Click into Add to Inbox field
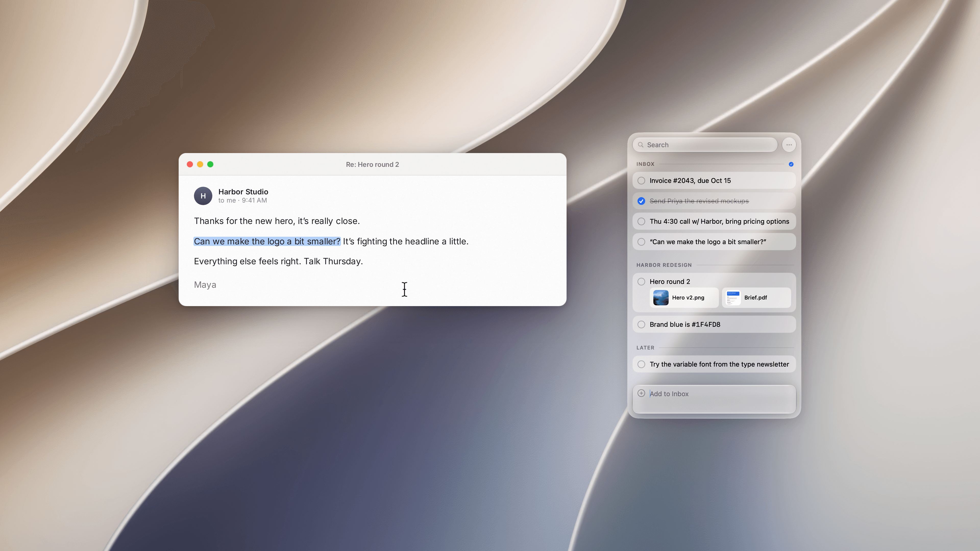The width and height of the screenshot is (980, 551). click(x=714, y=399)
